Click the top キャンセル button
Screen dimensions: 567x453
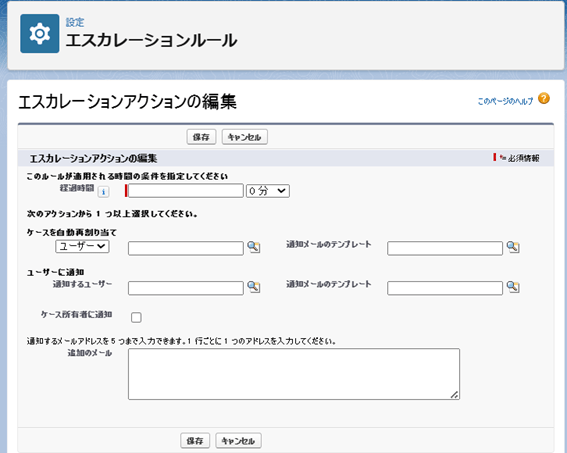coord(244,137)
